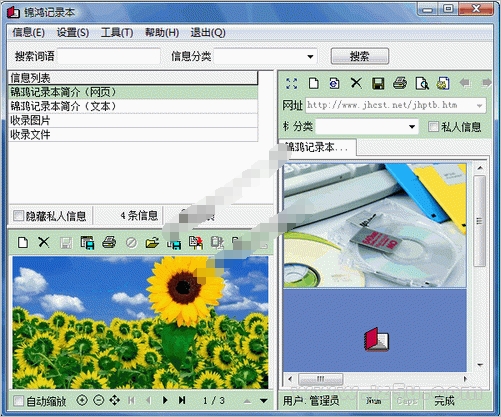
Task: Click the greyed cancel circle icon
Action: [131, 243]
